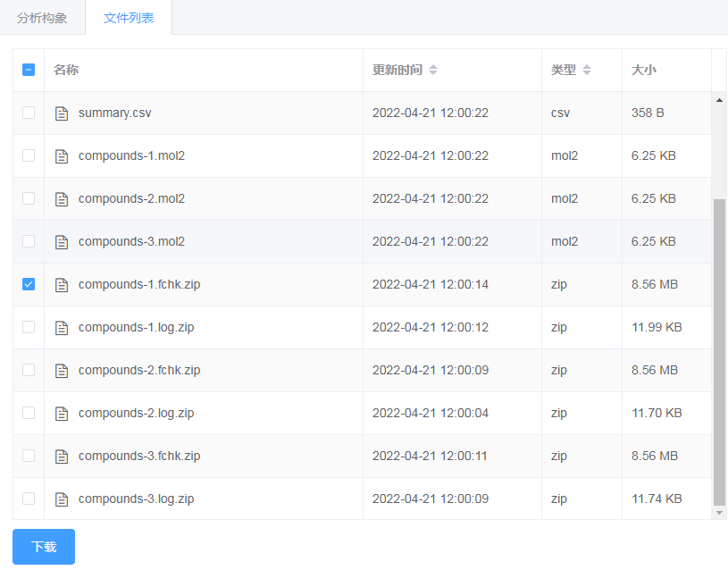Click file name compounds-1.fchk.zip
The image size is (728, 570).
pyautogui.click(x=139, y=284)
